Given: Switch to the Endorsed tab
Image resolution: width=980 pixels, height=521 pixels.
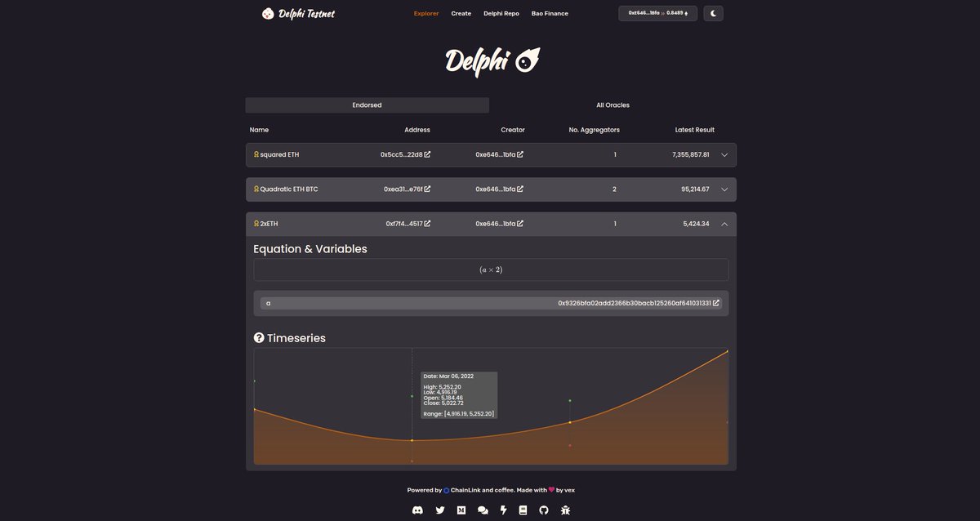Looking at the screenshot, I should (x=367, y=105).
